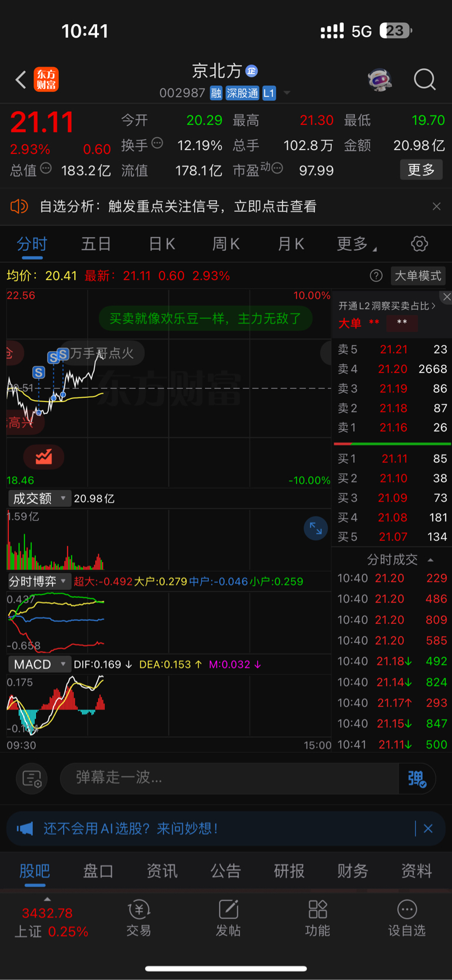Switch to the 资料 tab
This screenshot has height=980, width=452.
[x=416, y=871]
